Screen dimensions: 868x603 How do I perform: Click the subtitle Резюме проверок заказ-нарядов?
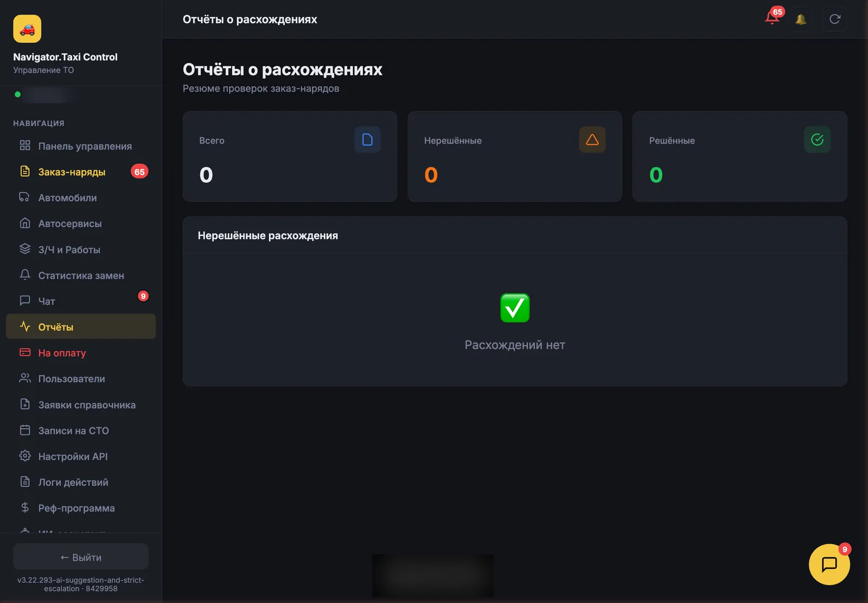pyautogui.click(x=261, y=88)
